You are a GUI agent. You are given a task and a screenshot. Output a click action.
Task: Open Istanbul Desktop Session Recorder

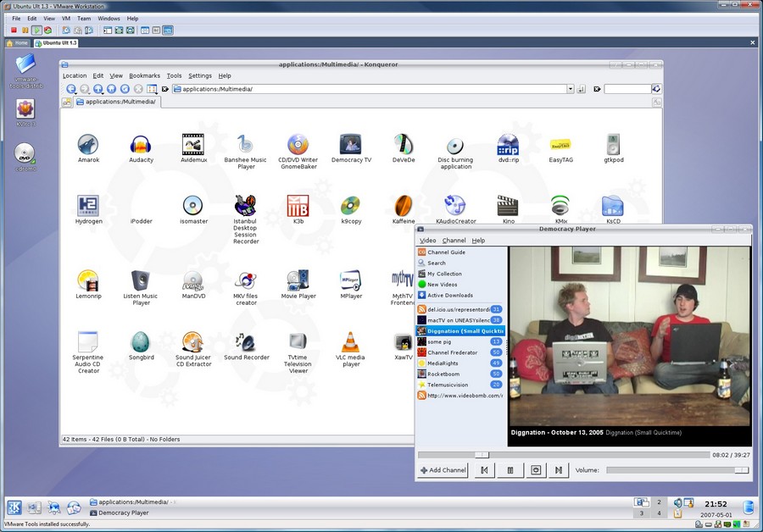[246, 206]
